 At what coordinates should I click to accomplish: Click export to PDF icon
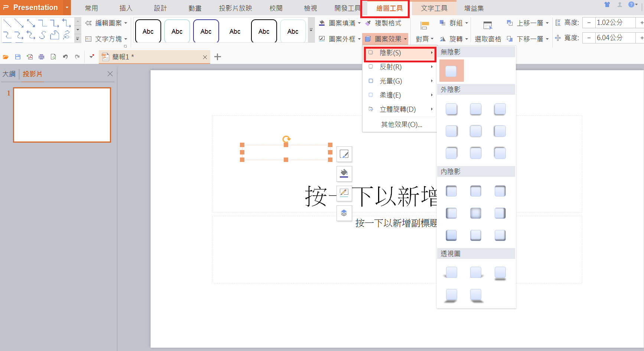point(30,57)
